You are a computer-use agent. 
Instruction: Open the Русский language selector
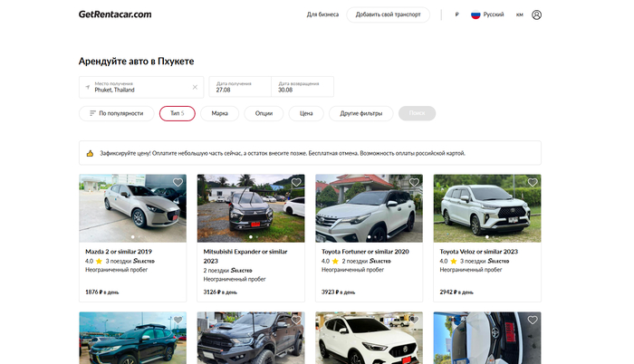pos(487,14)
